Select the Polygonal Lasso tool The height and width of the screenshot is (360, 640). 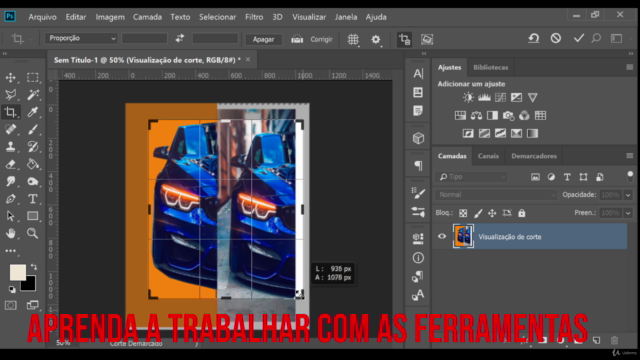(x=11, y=95)
